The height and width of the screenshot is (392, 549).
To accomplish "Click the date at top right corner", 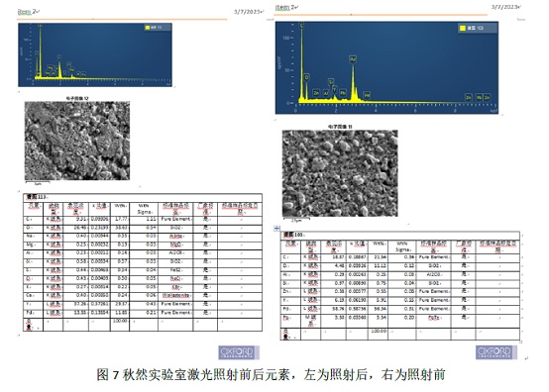I will coord(505,7).
